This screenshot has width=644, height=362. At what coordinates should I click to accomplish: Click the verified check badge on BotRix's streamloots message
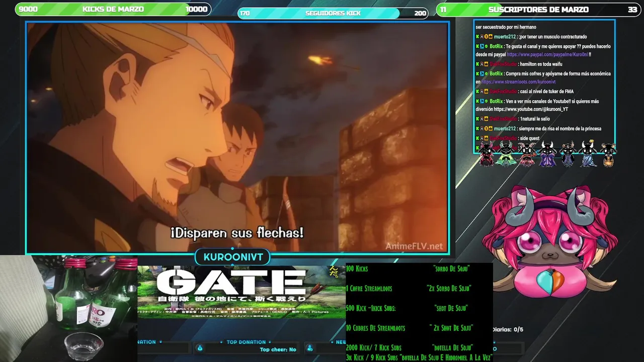tap(487, 74)
